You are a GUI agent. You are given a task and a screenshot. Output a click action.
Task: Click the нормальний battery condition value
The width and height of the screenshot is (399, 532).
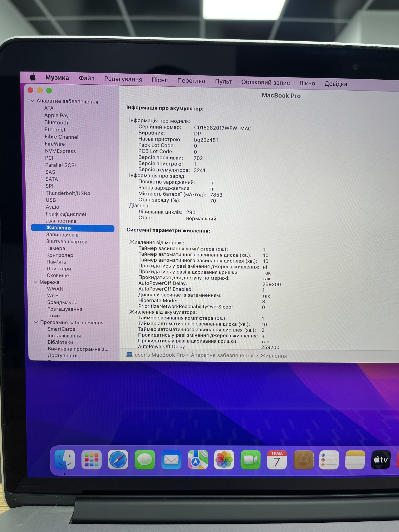(x=201, y=219)
